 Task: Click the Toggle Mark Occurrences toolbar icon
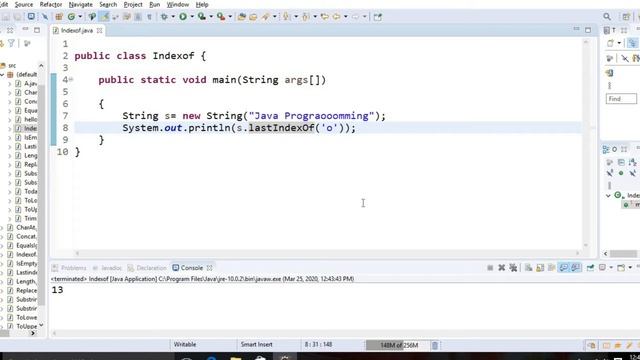105,17
